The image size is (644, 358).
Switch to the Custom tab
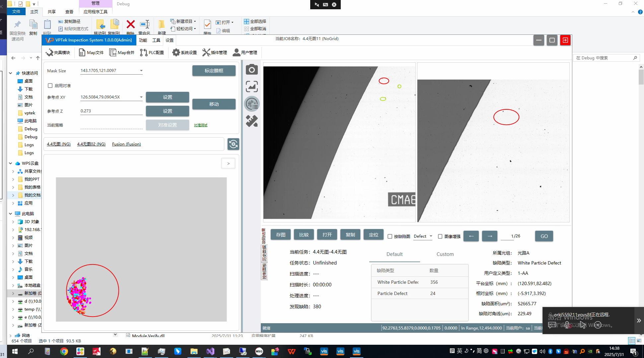pos(445,254)
